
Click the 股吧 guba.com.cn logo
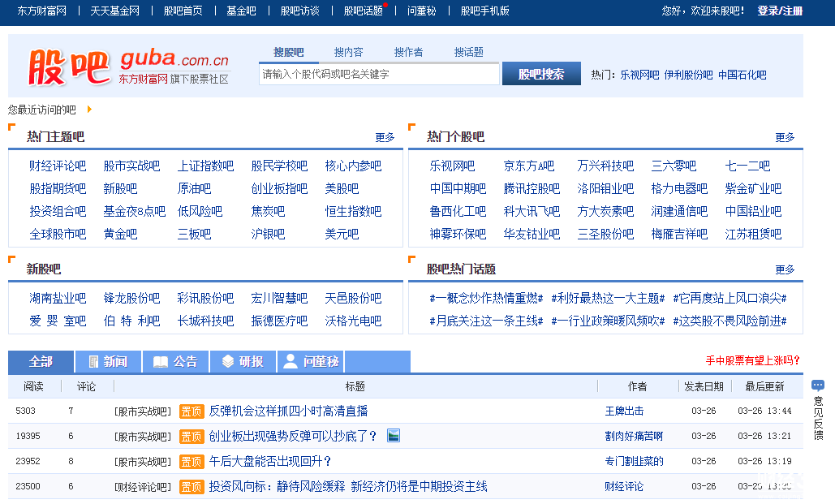click(x=128, y=67)
